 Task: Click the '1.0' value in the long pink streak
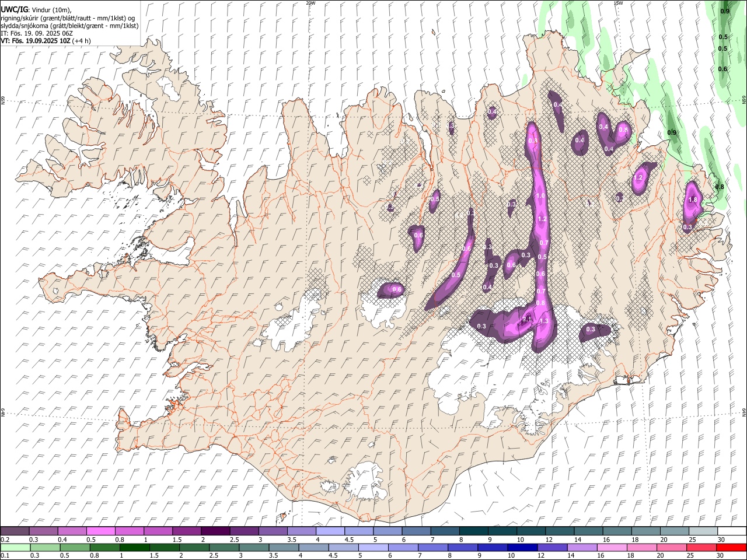540,196
